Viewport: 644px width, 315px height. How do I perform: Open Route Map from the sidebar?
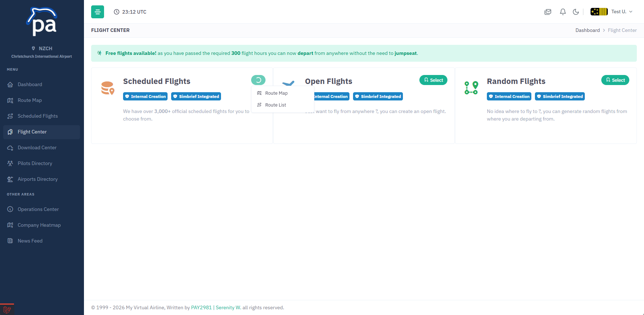point(42,100)
